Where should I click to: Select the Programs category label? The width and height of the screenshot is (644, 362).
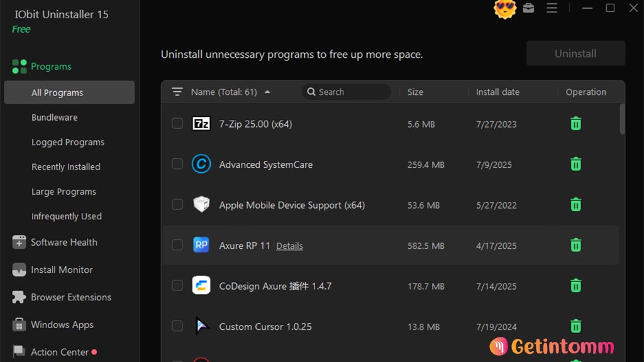point(52,67)
